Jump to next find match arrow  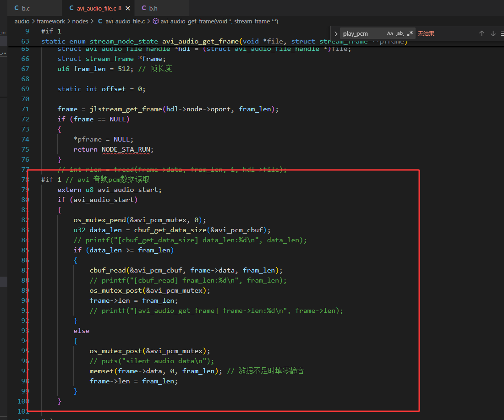click(x=493, y=33)
